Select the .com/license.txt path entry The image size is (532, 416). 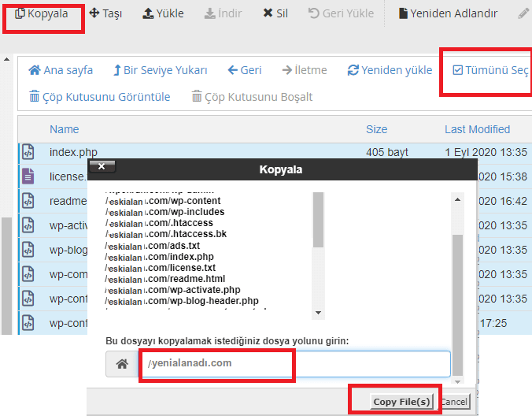(161, 268)
